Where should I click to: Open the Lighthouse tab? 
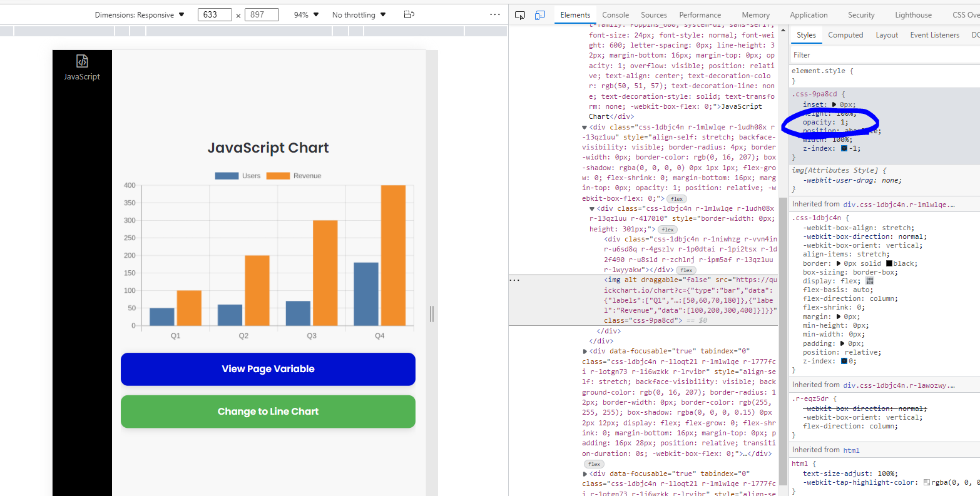coord(913,15)
